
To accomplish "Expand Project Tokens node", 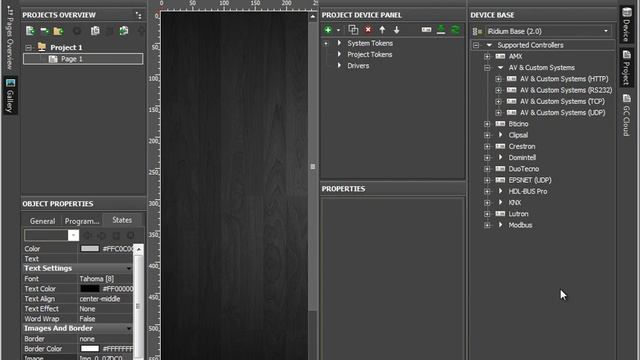I will point(339,54).
